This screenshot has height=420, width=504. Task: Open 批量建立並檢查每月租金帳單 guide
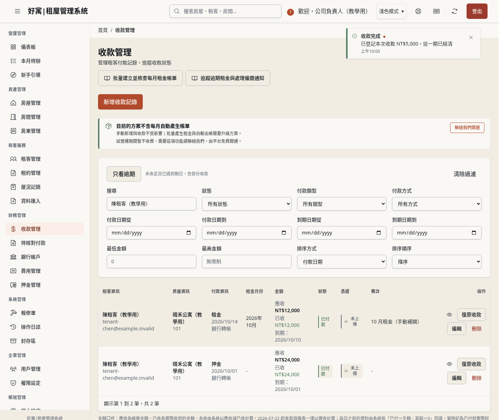pos(140,78)
